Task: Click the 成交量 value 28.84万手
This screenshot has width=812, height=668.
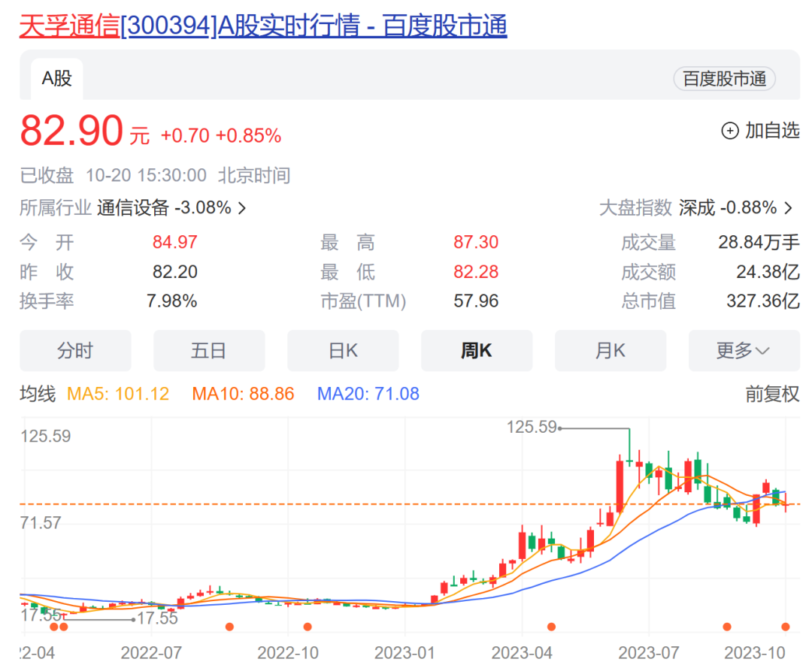Action: [x=759, y=242]
